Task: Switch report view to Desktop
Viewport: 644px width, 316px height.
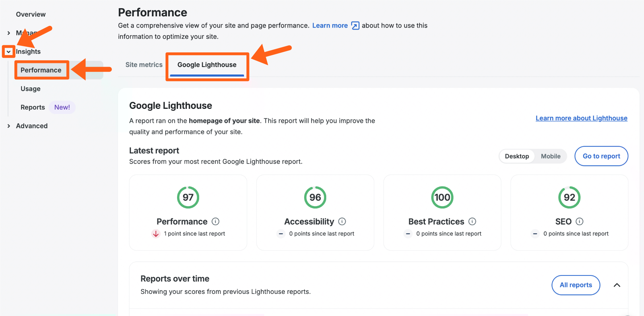Action: [x=517, y=156]
